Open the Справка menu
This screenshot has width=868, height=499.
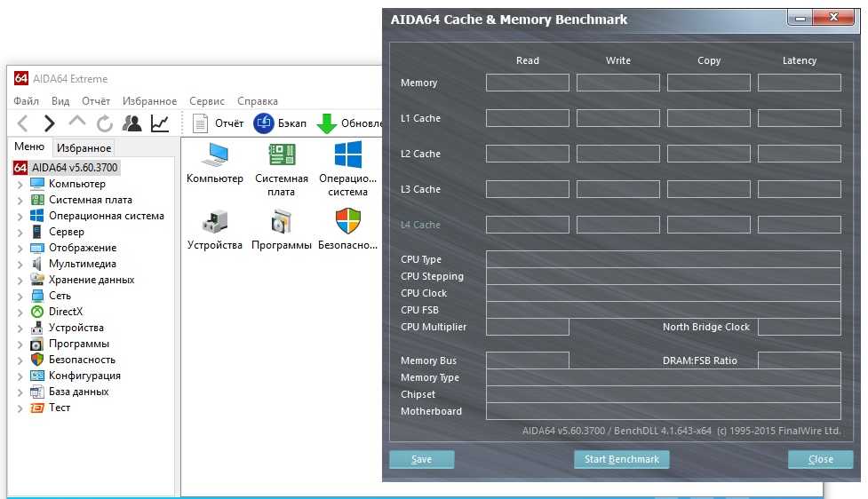(258, 100)
